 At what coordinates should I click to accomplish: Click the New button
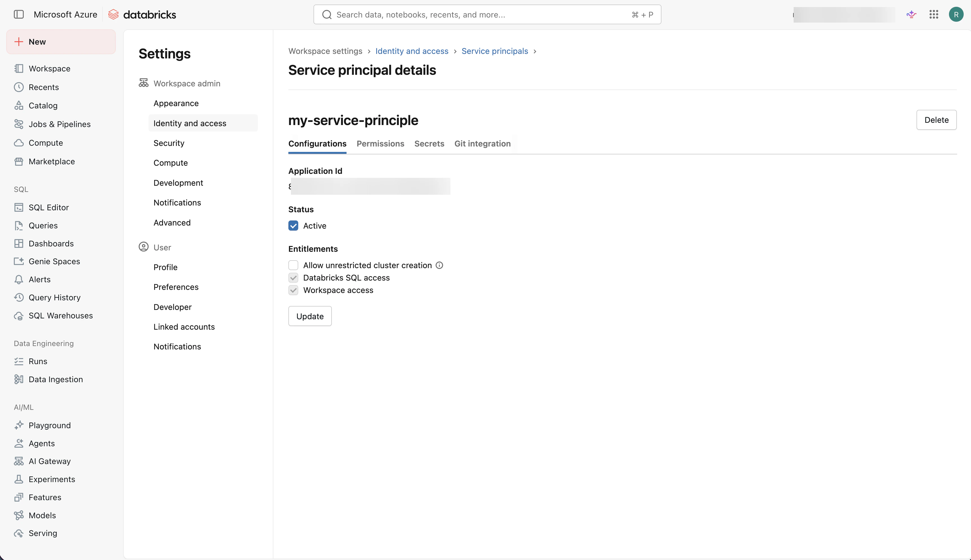(x=61, y=41)
